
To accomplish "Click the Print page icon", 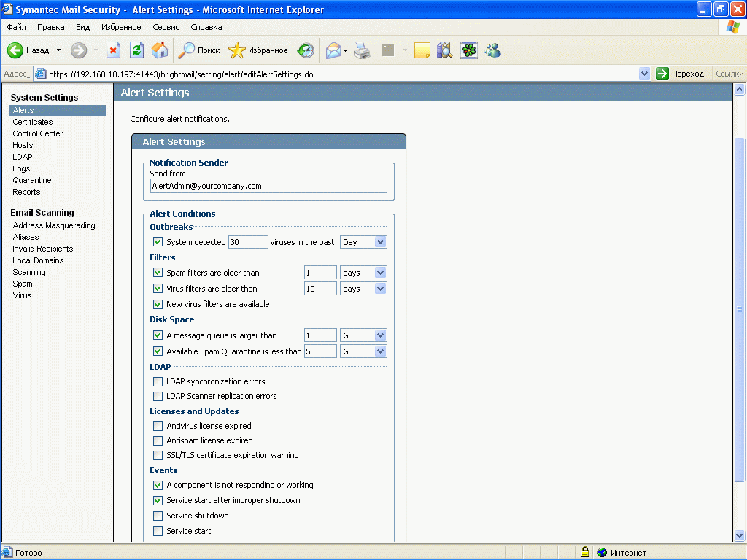I will click(362, 50).
